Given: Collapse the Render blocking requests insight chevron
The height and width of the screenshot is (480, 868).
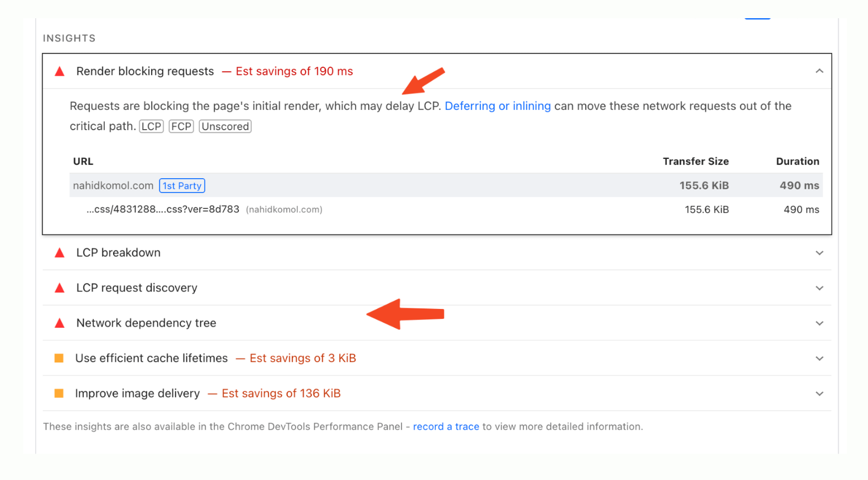Looking at the screenshot, I should (x=819, y=71).
